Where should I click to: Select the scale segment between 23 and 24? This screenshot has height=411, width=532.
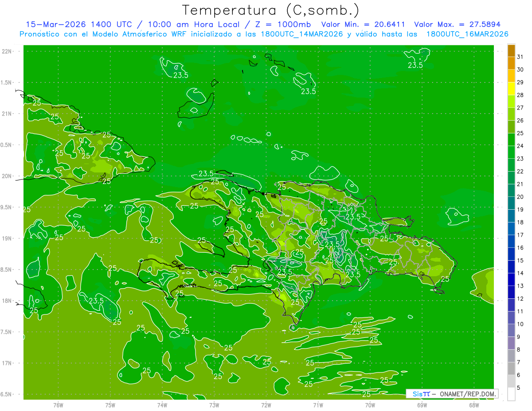[x=511, y=152]
